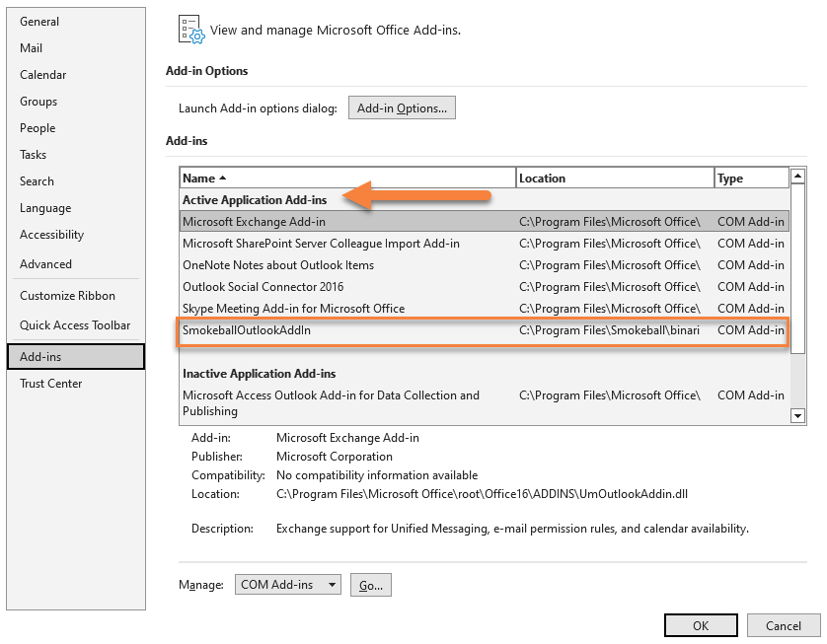Click the Cancel button
The width and height of the screenshot is (827, 644).
point(784,625)
